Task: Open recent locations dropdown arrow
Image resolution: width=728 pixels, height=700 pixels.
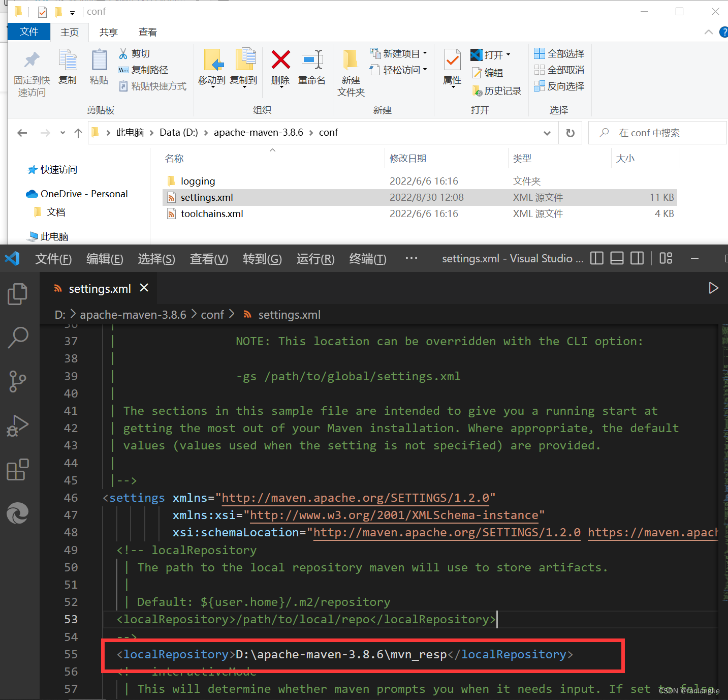Action: coord(62,133)
